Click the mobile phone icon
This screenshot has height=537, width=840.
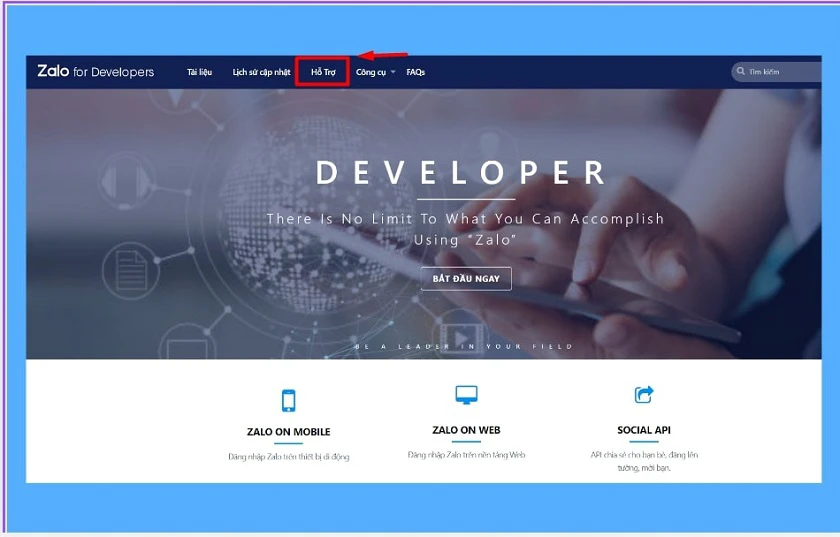pyautogui.click(x=289, y=400)
